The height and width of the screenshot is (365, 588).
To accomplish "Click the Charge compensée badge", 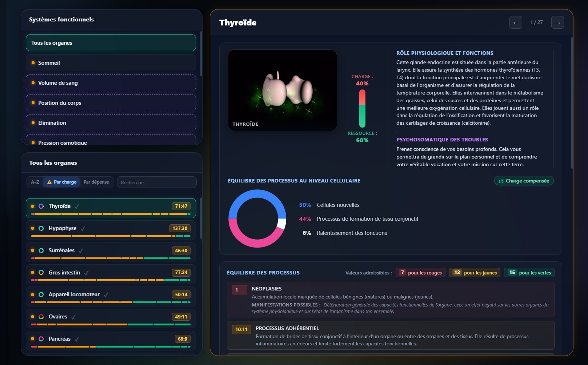I will (x=524, y=181).
